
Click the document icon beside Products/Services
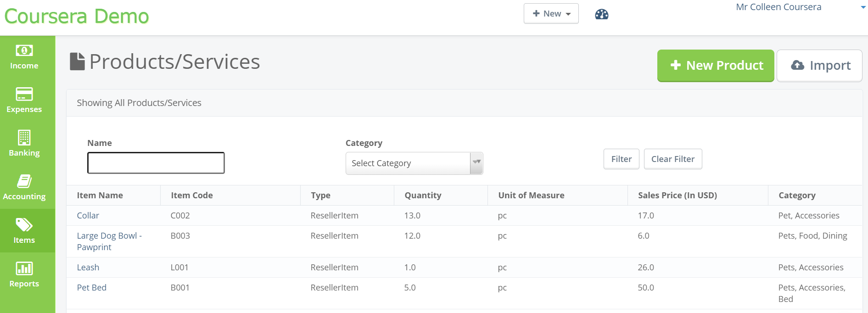[x=77, y=61]
